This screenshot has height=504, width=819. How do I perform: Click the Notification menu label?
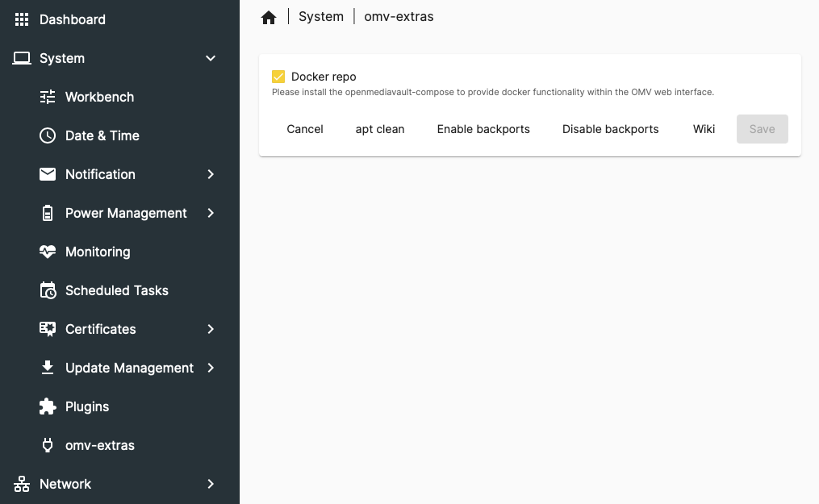click(100, 174)
